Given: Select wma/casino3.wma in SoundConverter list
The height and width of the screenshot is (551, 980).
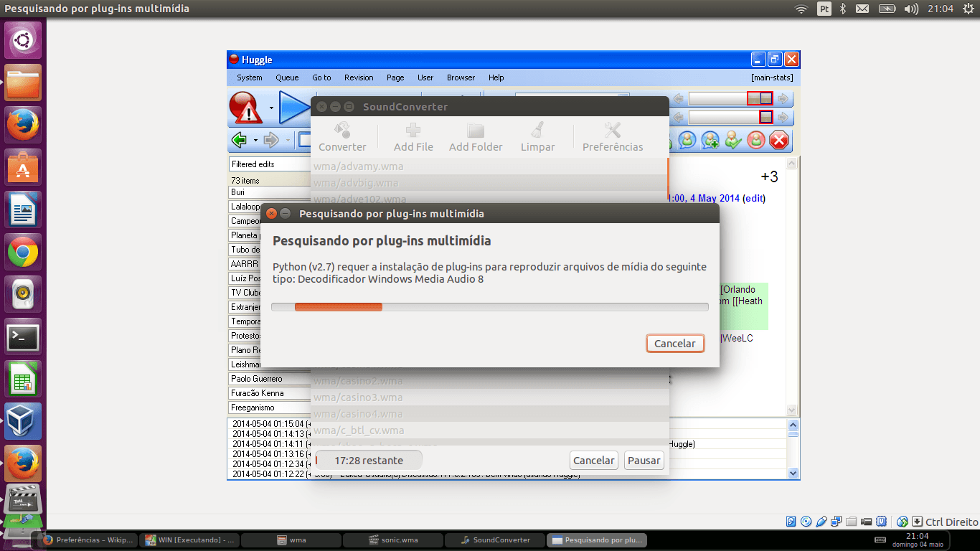Looking at the screenshot, I should point(489,397).
